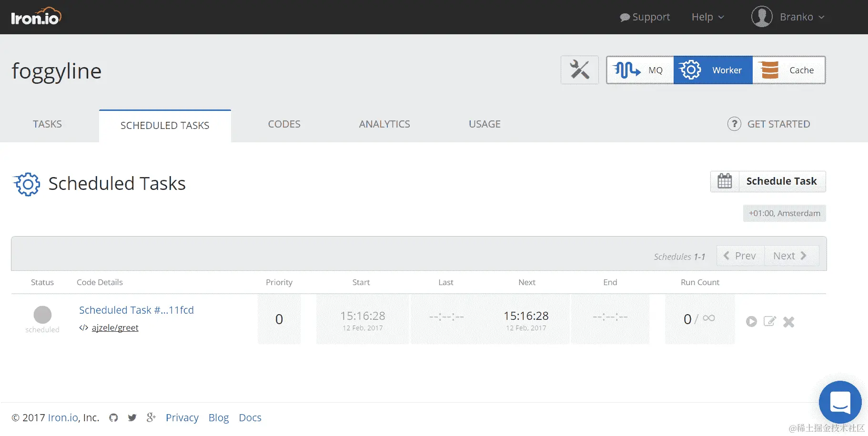The height and width of the screenshot is (436, 868).
Task: Open project settings wrench icon
Action: click(x=579, y=70)
